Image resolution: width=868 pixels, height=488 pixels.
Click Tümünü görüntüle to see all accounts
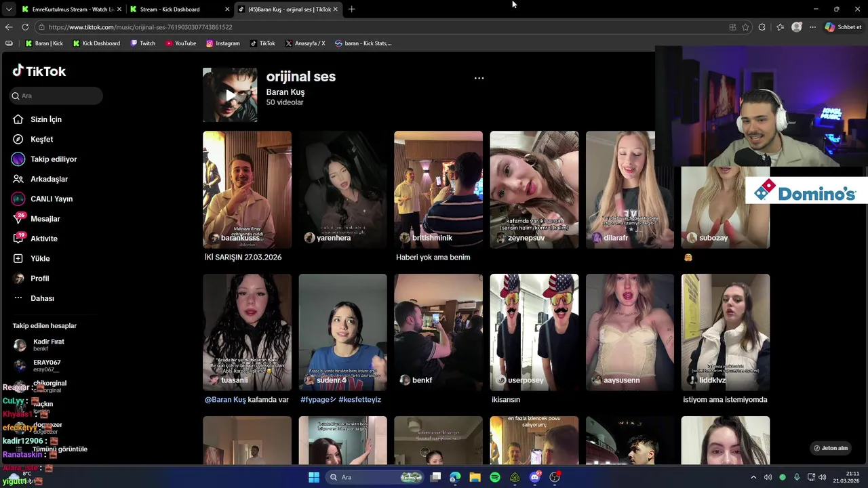(x=60, y=449)
